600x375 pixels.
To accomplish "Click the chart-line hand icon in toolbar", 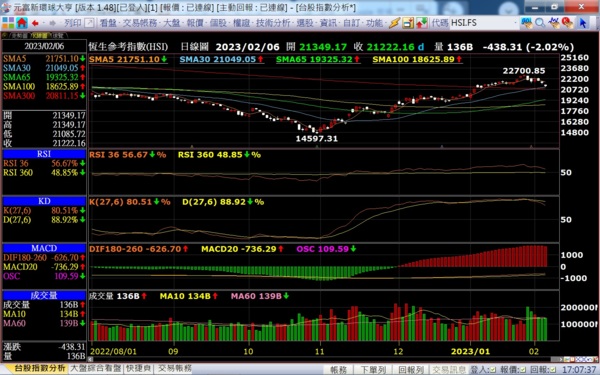I will [554, 23].
